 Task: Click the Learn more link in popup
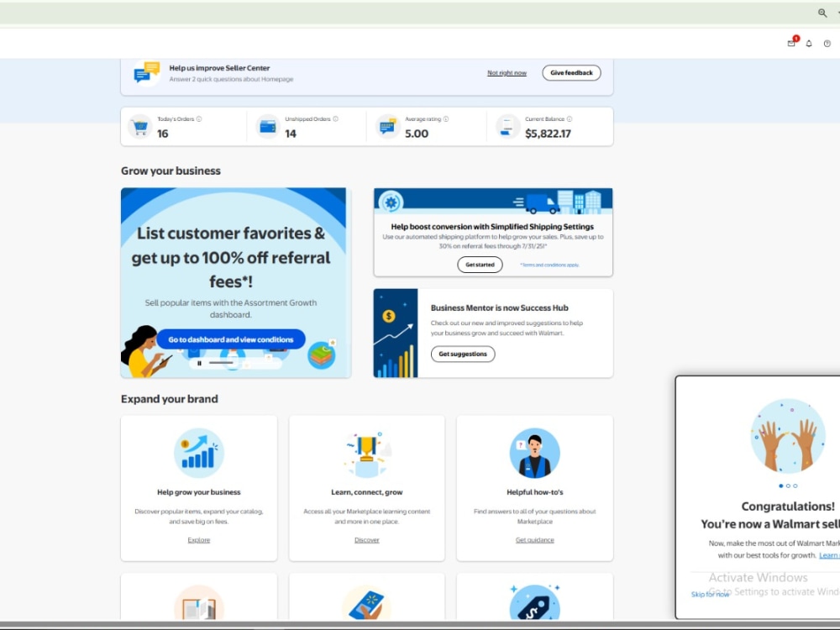829,555
